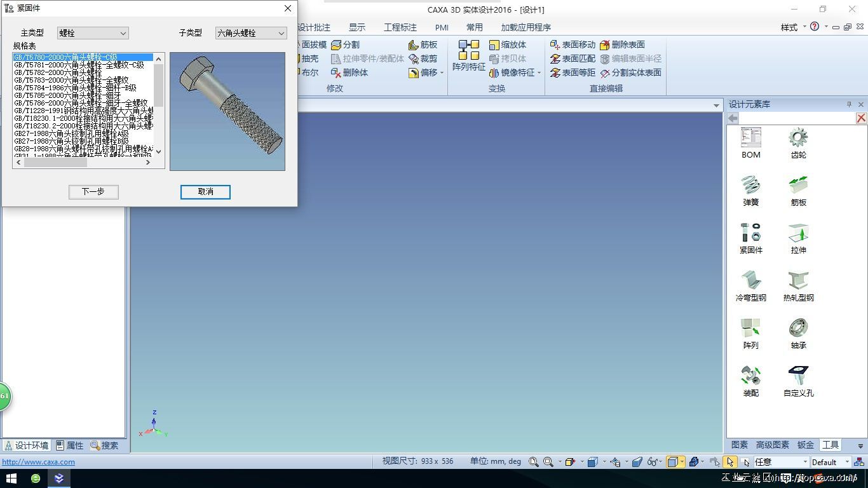Open the BOM element in the library

pos(750,143)
